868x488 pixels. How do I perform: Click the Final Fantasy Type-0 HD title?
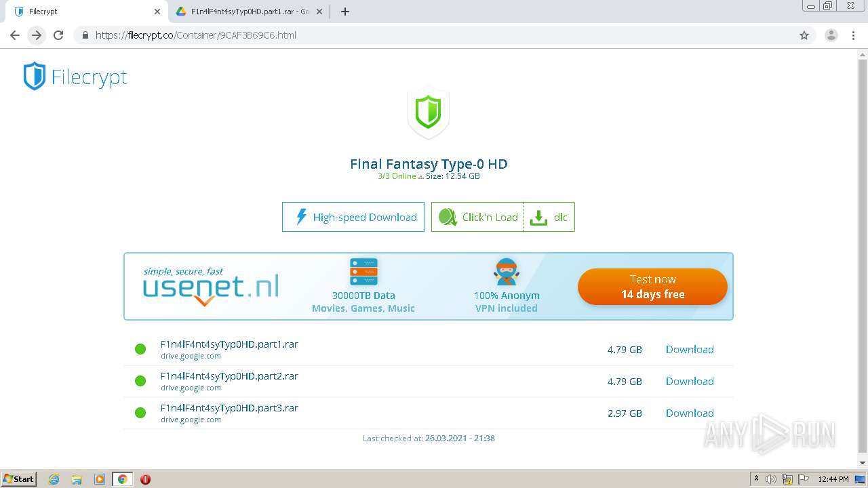tap(429, 163)
